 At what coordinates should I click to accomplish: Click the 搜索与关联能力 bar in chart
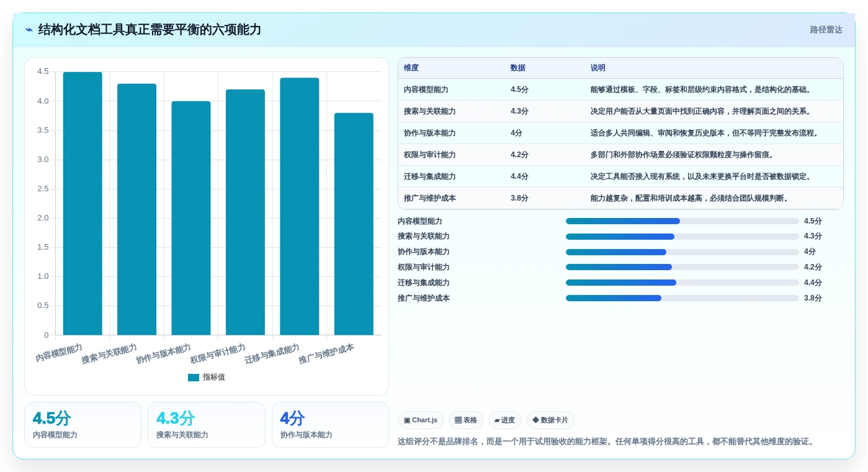pyautogui.click(x=136, y=209)
